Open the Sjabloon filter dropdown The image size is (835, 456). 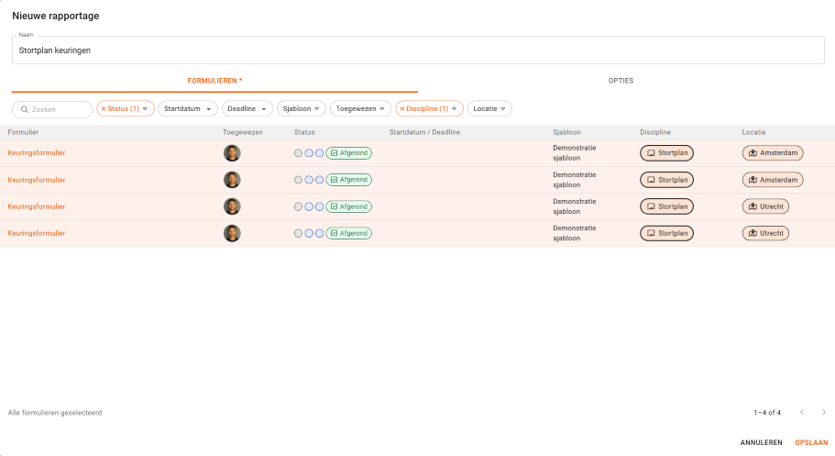[301, 109]
